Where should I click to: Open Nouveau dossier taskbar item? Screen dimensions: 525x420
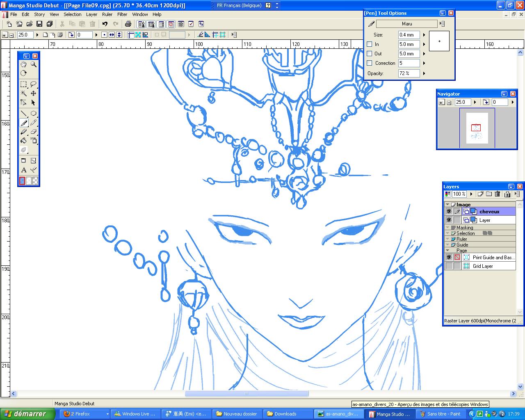click(x=237, y=414)
